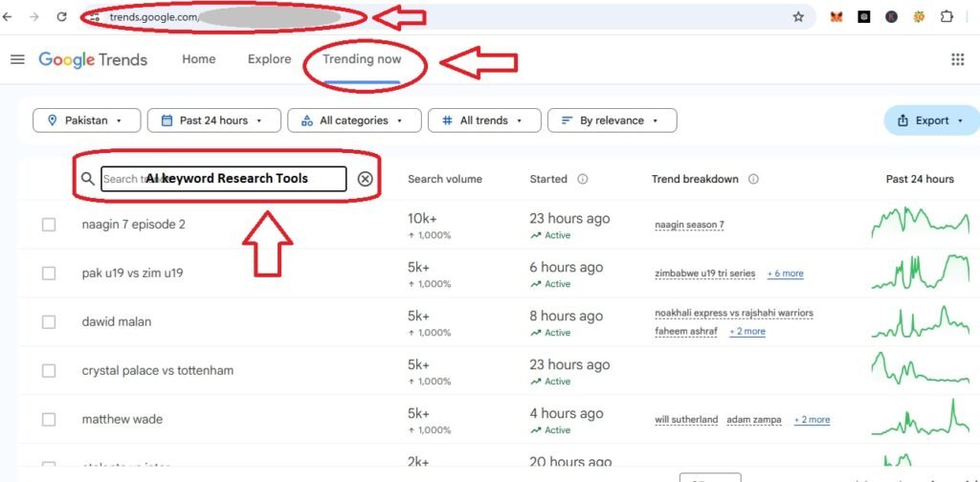Open sparkline for crystal palace vs tottenham
Image resolution: width=980 pixels, height=482 pixels.
pyautogui.click(x=920, y=369)
